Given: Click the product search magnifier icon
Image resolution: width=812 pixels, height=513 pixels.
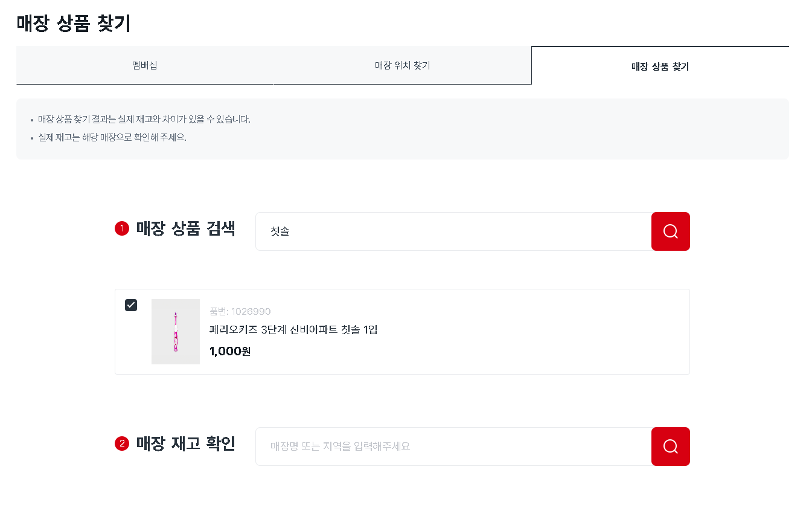Looking at the screenshot, I should tap(670, 231).
